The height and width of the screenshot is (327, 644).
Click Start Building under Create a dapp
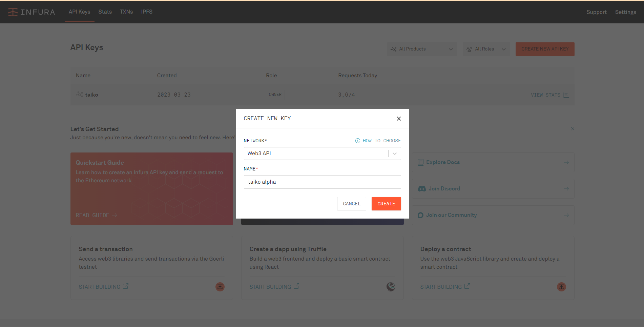point(274,287)
